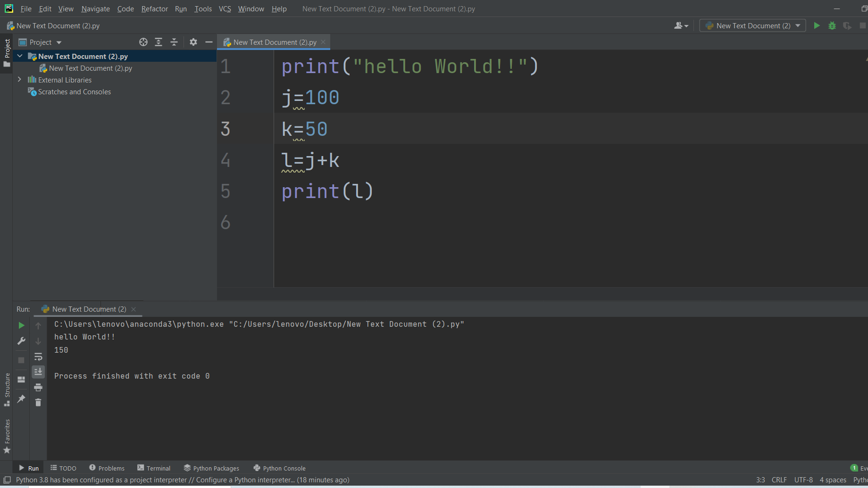
Task: Select opened file with the crosshair locate icon
Action: (143, 42)
